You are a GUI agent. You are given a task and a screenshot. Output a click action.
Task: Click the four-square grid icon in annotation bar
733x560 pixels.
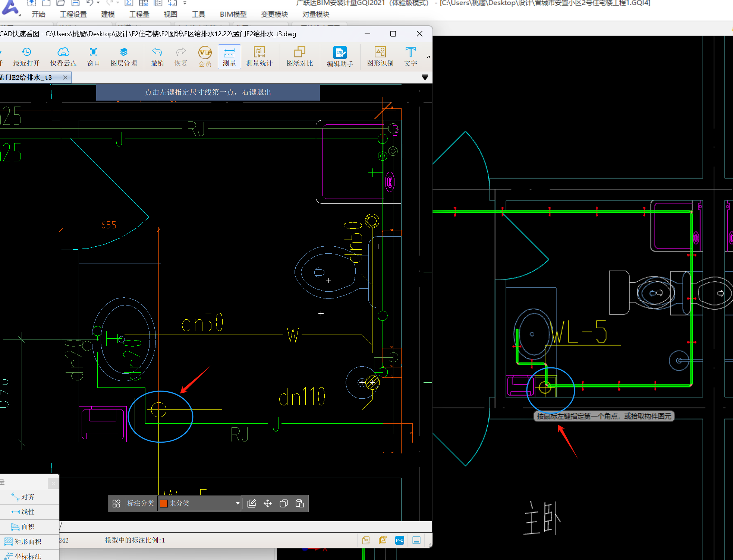[x=116, y=503]
